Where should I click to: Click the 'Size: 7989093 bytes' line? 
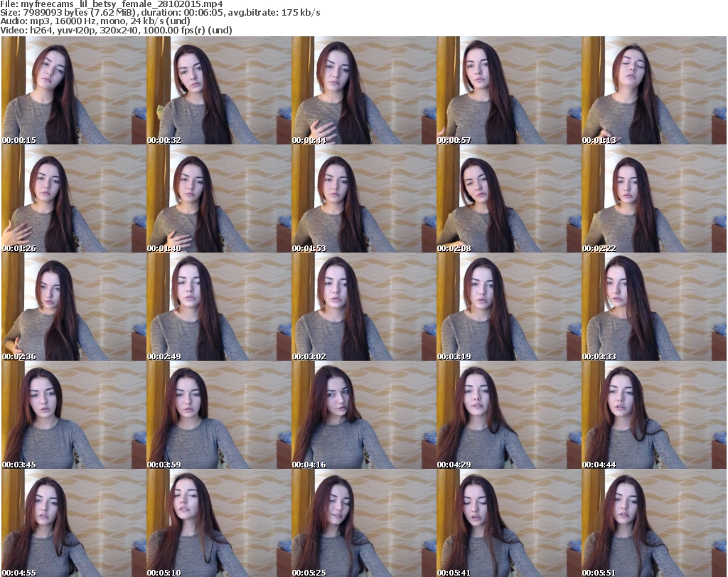[x=160, y=13]
